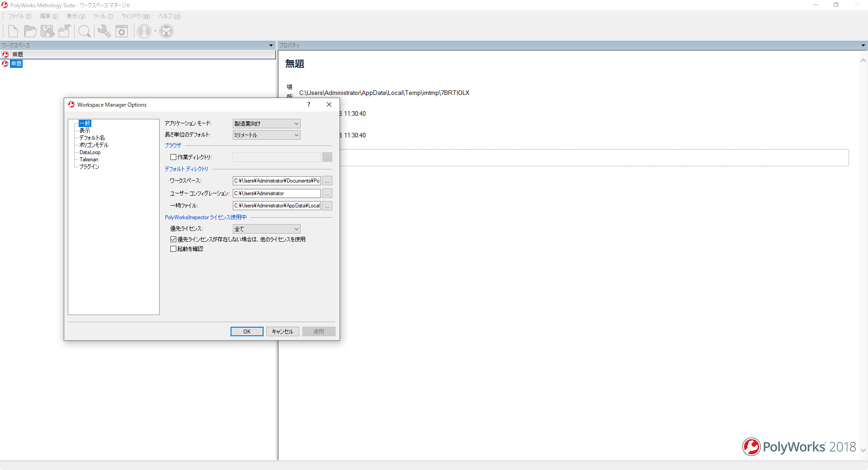
Task: Click OK in the Options dialog
Action: pos(247,331)
